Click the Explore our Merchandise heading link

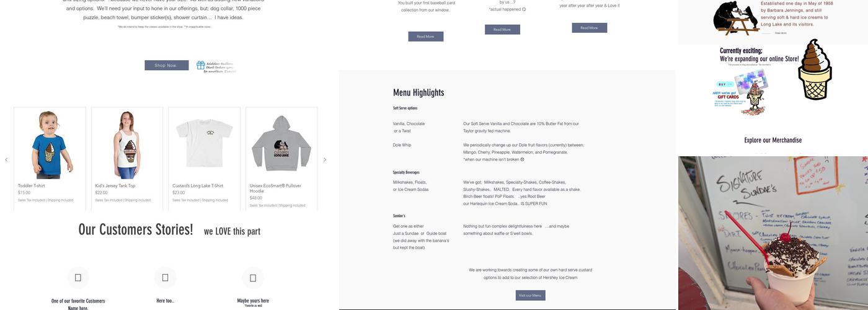[x=773, y=140]
